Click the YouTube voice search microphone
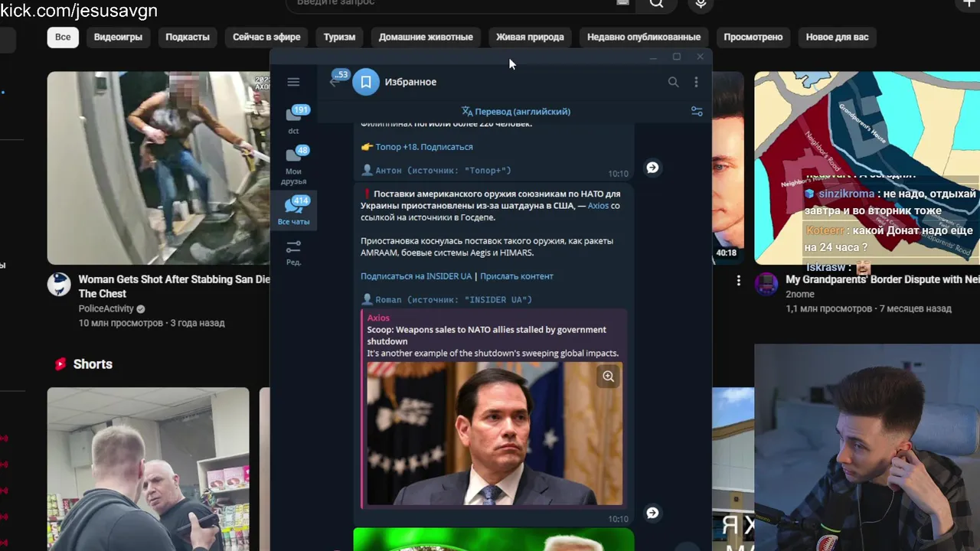 tap(701, 4)
